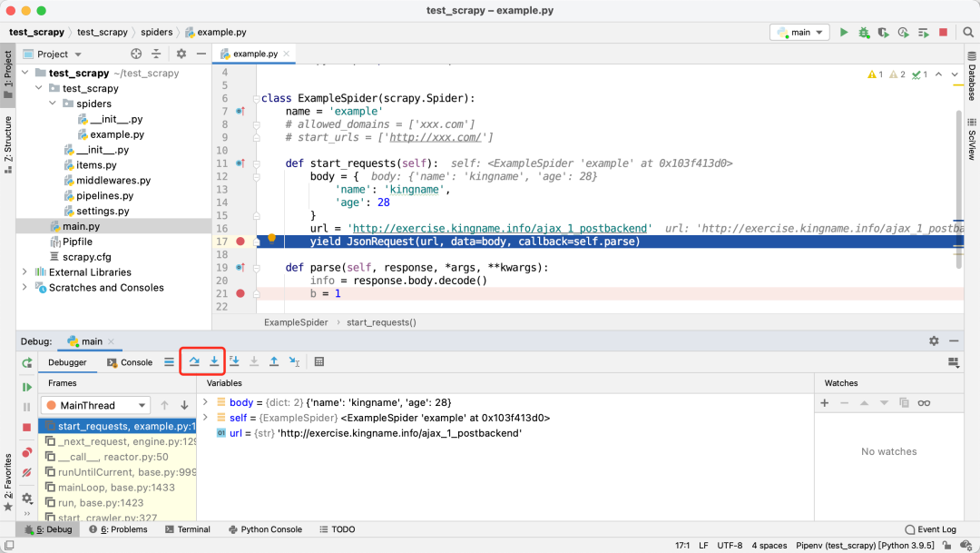
Task: Open Search Everywhere magnifier
Action: point(968,32)
